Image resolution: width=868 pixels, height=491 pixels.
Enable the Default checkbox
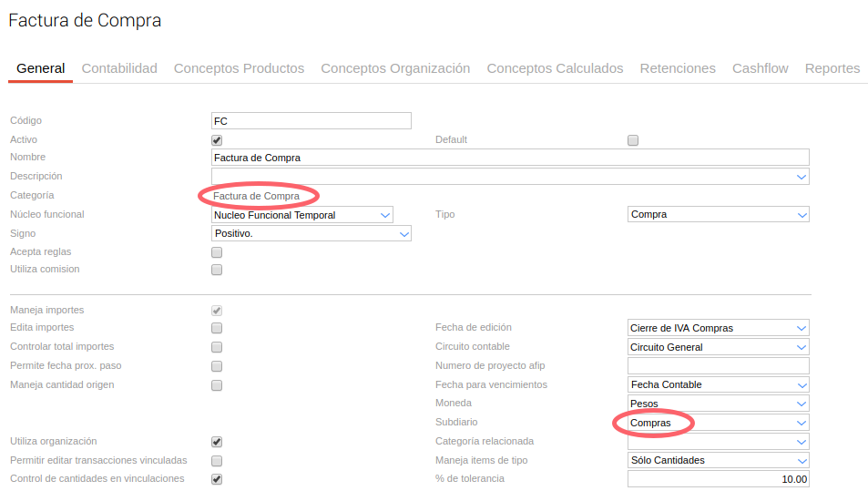click(633, 140)
